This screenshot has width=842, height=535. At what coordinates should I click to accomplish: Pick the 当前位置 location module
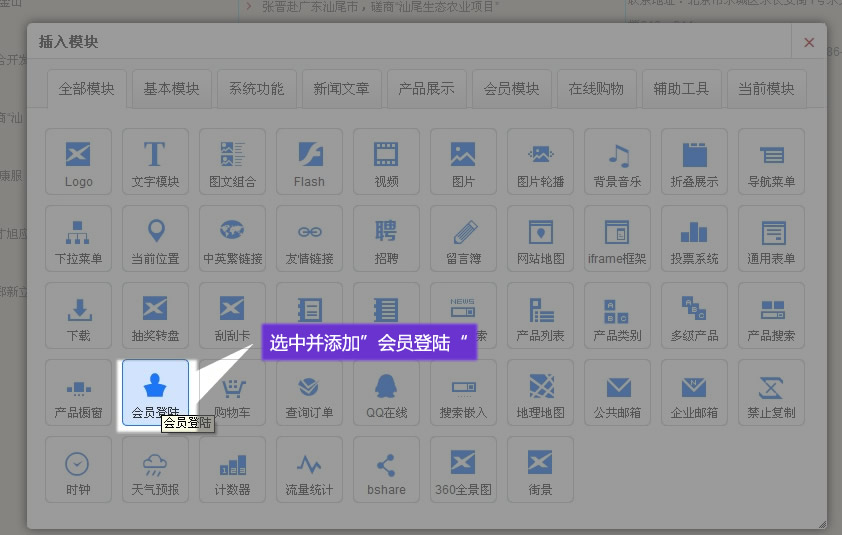coord(155,238)
